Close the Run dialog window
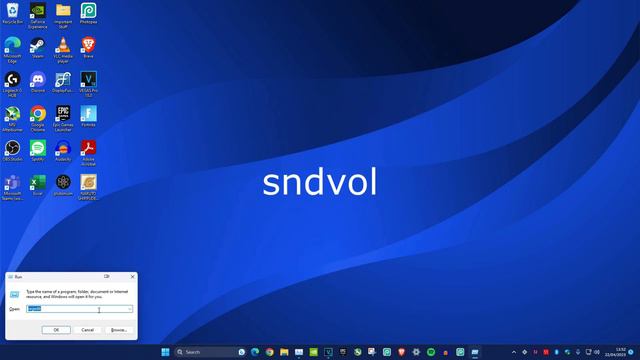 coord(132,277)
